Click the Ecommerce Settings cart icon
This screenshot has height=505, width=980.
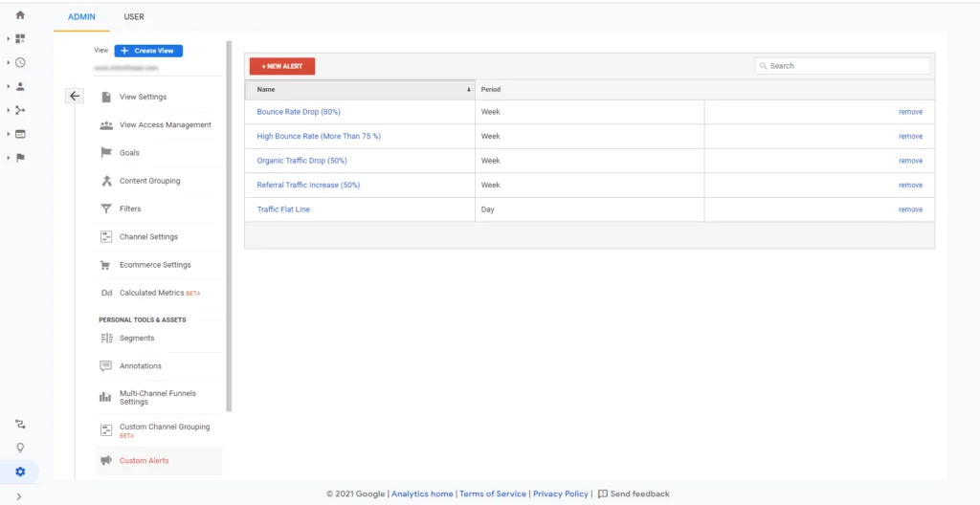(106, 265)
